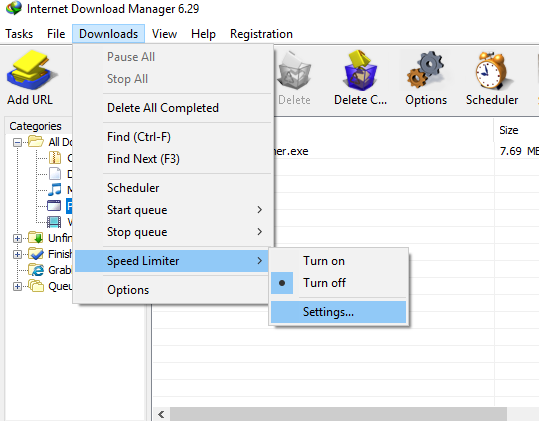This screenshot has height=421, width=539.
Task: Select the Finished folder with checkmark icon
Action: 36,254
